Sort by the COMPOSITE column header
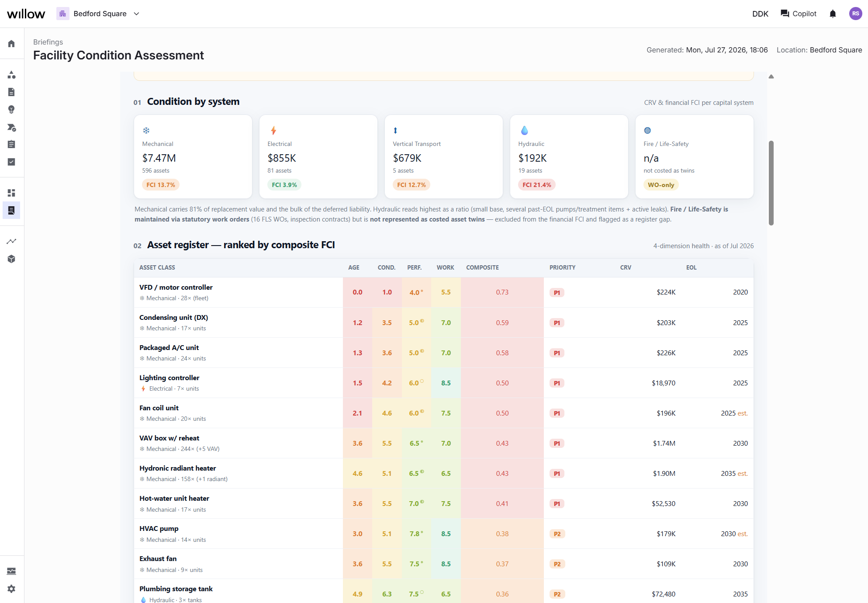Screen dimensions: 868x603 tap(482, 267)
